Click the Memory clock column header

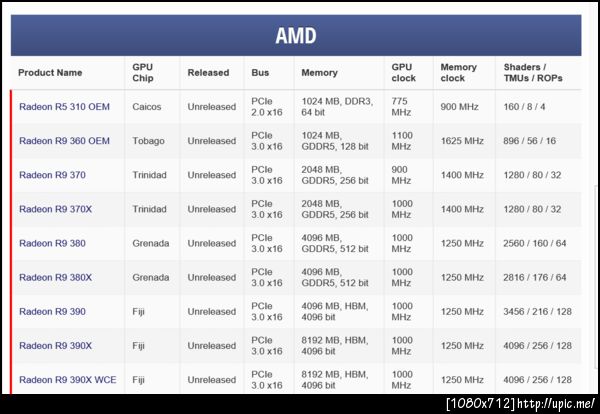(459, 73)
